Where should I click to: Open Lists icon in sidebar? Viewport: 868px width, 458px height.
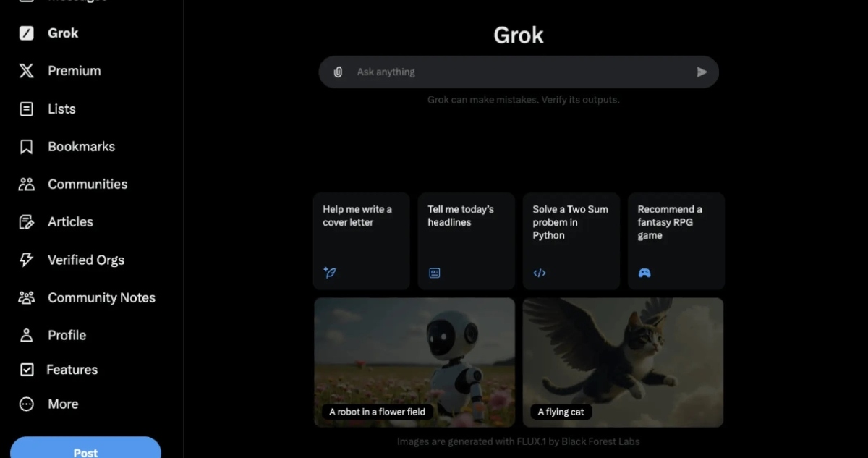point(27,109)
